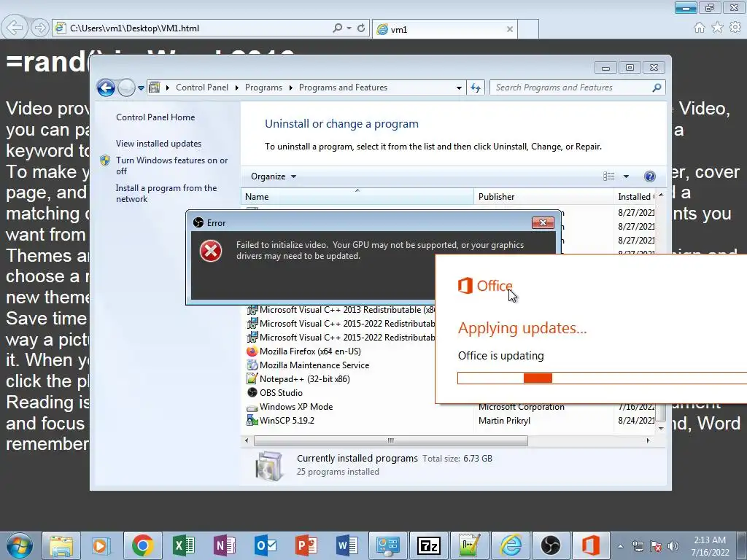Screen dimensions: 747x560
Task: Click the horizontal scrollbar in programs list
Action: pos(391,440)
